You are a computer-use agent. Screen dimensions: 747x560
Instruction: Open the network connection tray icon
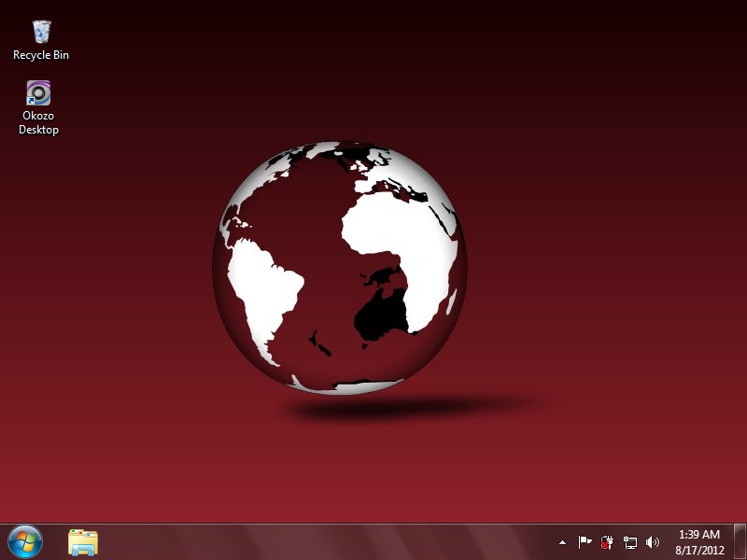click(x=629, y=542)
